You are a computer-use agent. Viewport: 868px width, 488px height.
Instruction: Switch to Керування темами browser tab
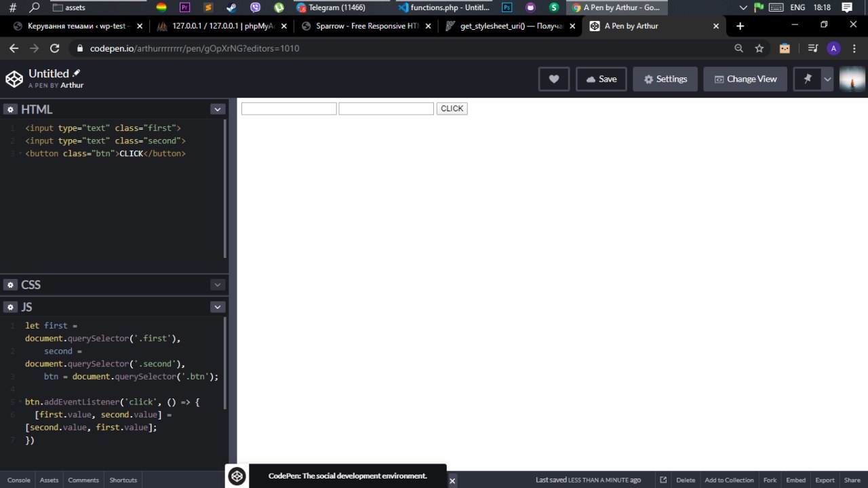click(78, 26)
